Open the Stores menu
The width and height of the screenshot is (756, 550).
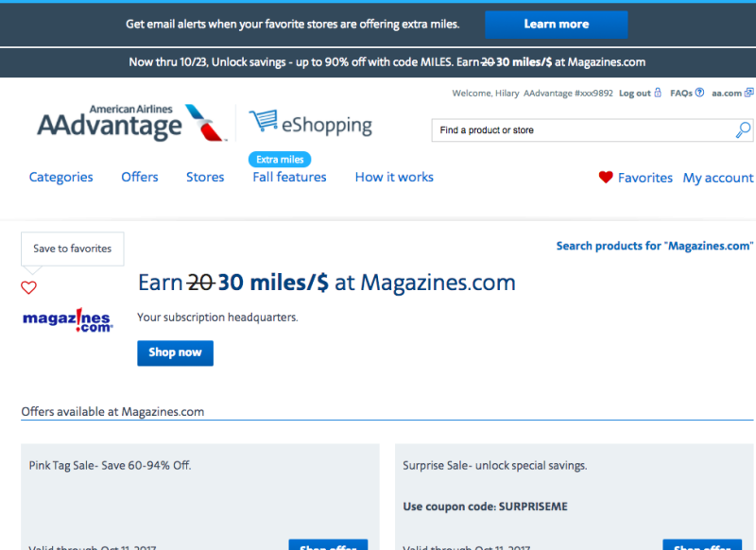pos(205,177)
